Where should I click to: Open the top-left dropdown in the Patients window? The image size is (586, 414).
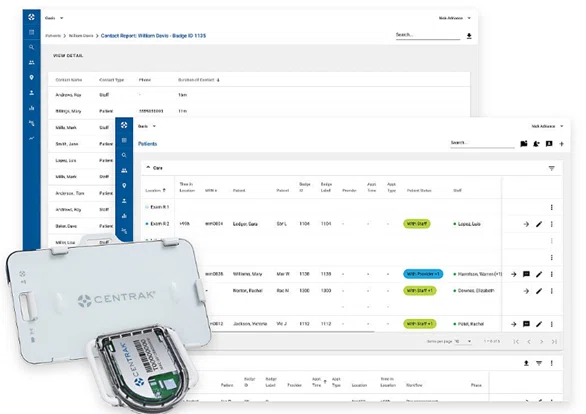[x=147, y=126]
